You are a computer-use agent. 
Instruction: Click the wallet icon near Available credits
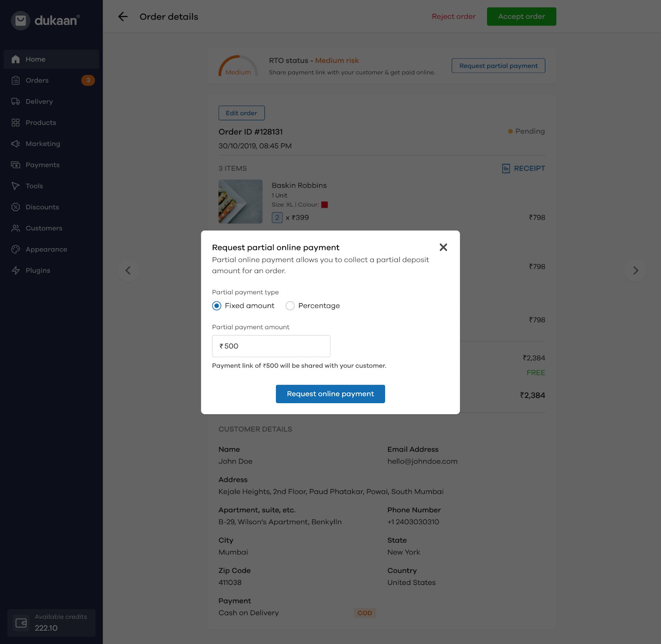[x=21, y=623]
